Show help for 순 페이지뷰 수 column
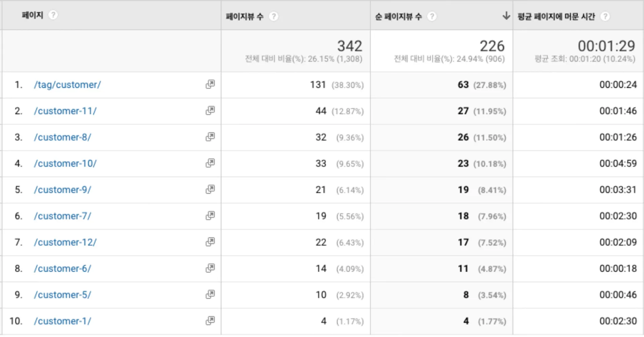 coord(432,17)
